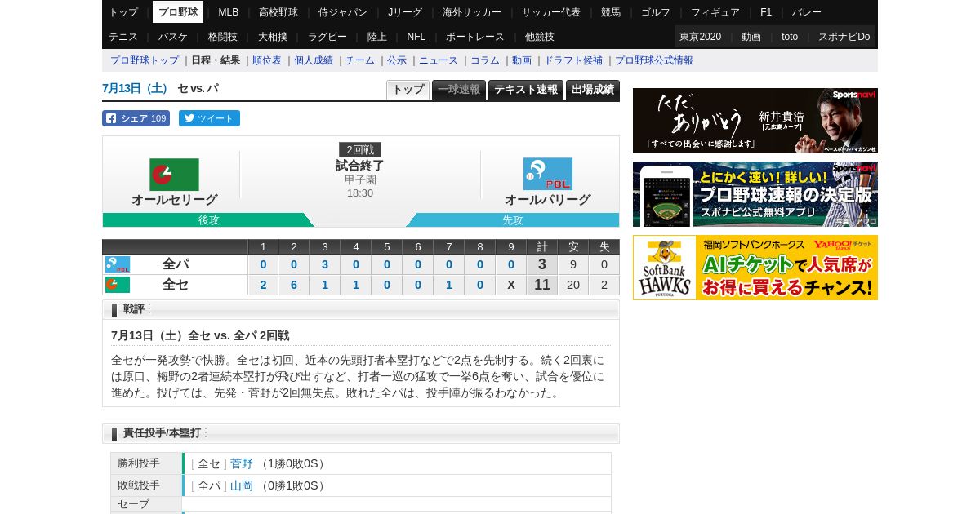The image size is (980, 514).
Task: Open the 個人成績 link
Action: coord(314,60)
